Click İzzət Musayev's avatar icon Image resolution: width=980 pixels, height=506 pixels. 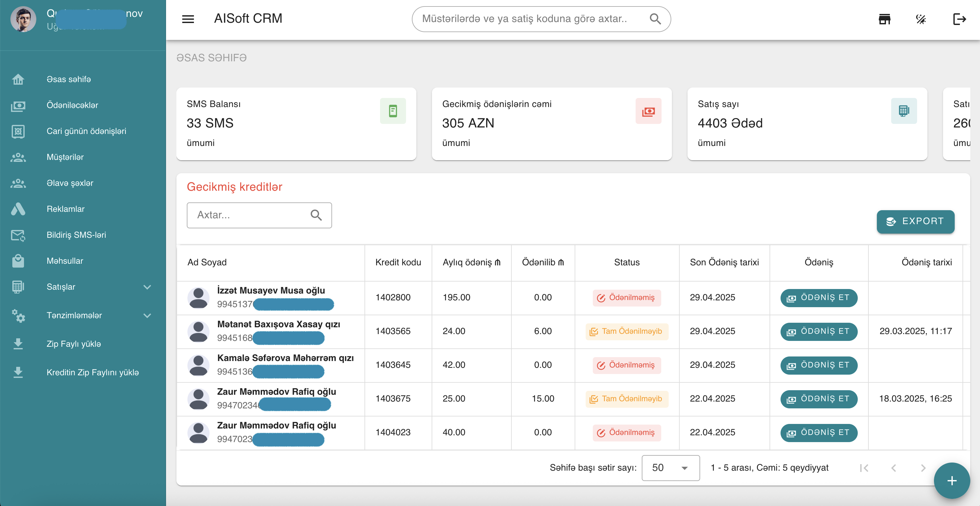pyautogui.click(x=198, y=297)
